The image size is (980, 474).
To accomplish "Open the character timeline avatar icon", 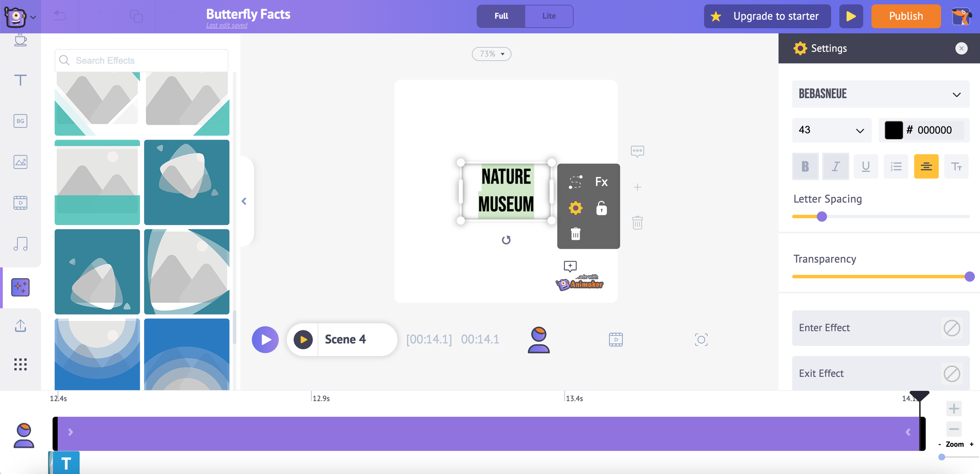I will (x=539, y=340).
